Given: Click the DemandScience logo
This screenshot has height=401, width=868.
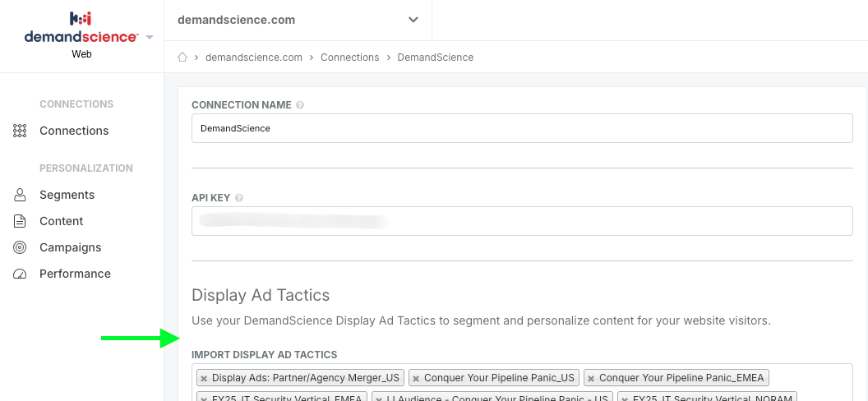Looking at the screenshot, I should coord(81,28).
